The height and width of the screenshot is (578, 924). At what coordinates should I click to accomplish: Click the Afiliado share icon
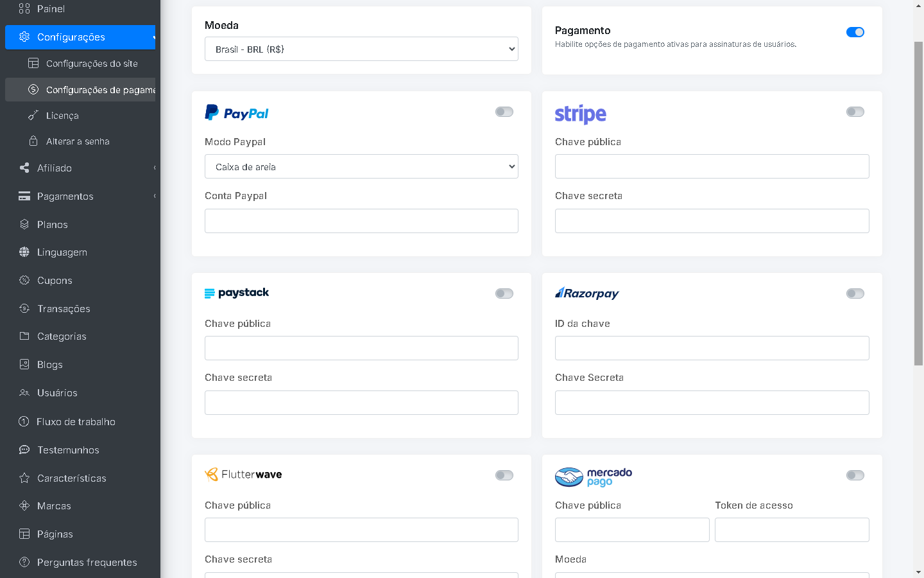click(24, 168)
